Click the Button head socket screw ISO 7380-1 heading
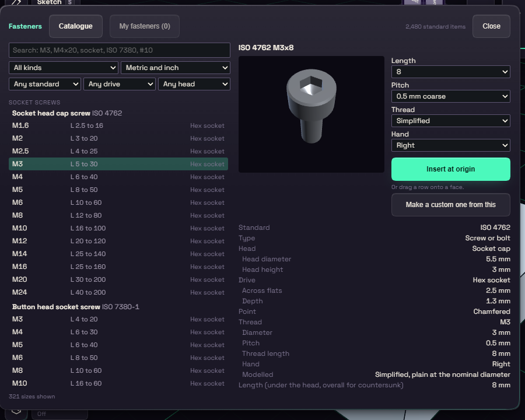 [x=76, y=307]
